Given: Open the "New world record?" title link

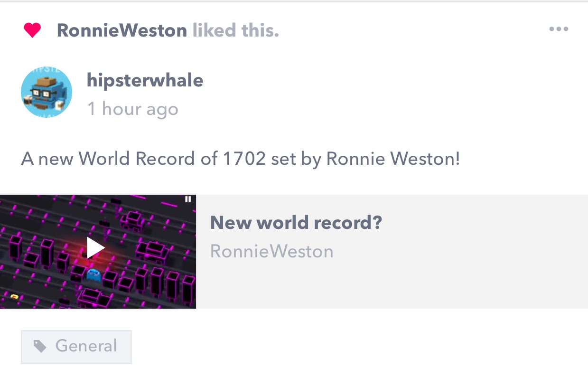Looking at the screenshot, I should 296,222.
